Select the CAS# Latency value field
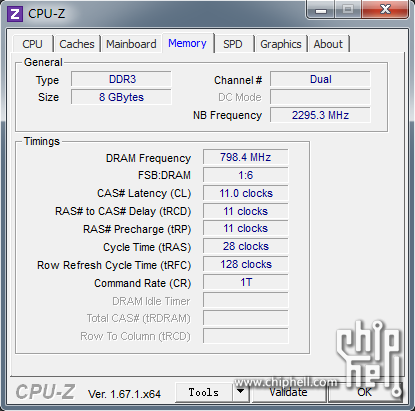The width and height of the screenshot is (415, 411). [246, 193]
